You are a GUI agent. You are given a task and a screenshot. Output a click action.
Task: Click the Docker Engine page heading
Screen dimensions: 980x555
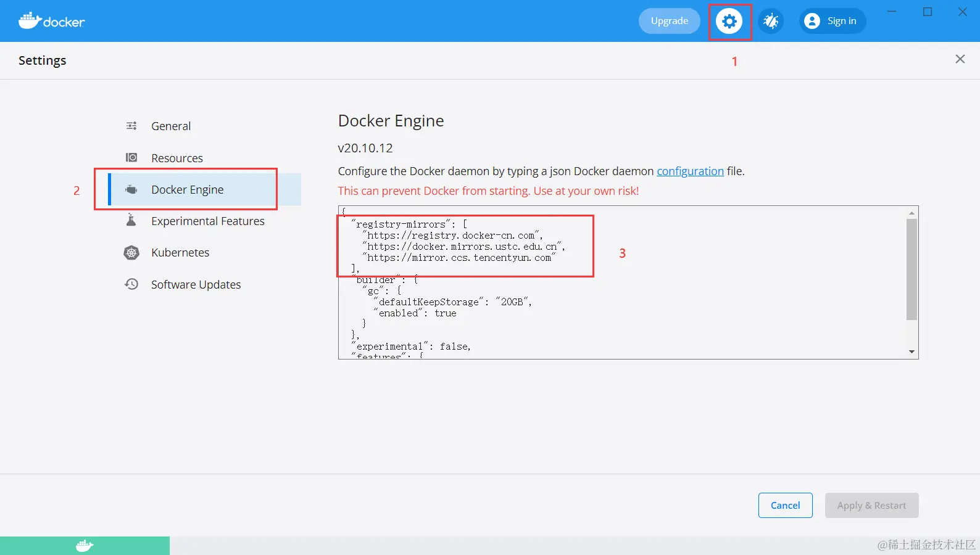click(x=391, y=121)
